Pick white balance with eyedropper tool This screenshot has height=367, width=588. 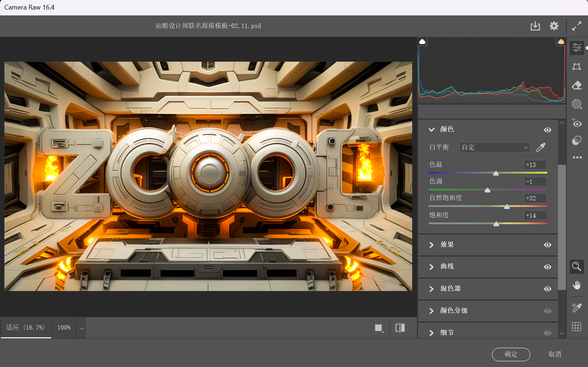[541, 147]
